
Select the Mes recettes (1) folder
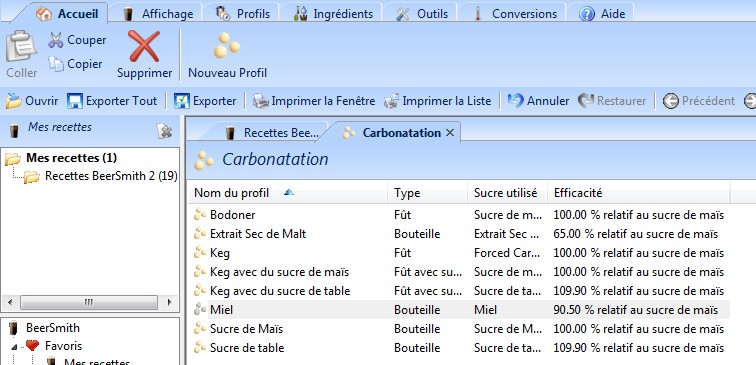[71, 158]
